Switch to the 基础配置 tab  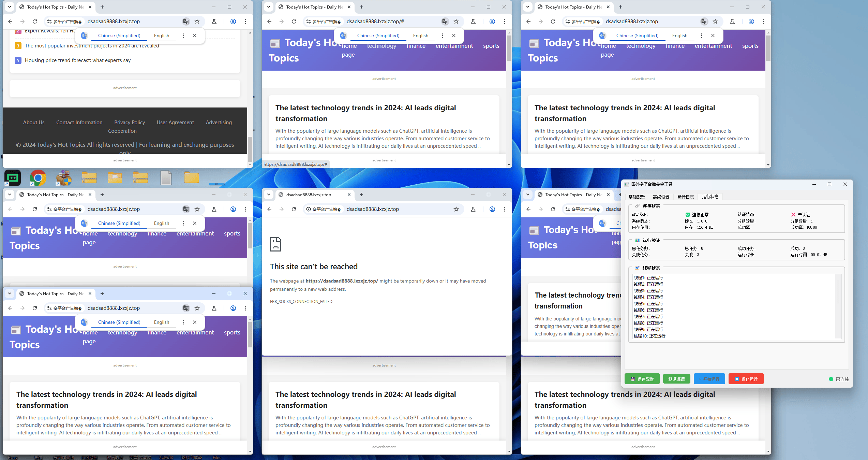click(637, 197)
